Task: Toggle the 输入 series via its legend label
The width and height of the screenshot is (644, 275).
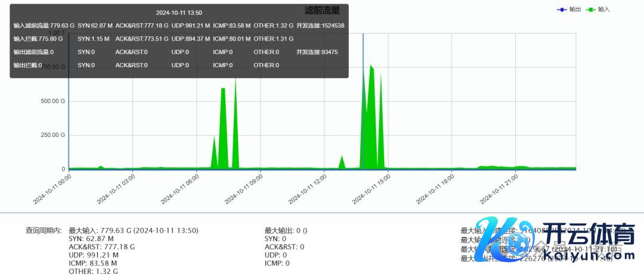Action: tap(604, 10)
